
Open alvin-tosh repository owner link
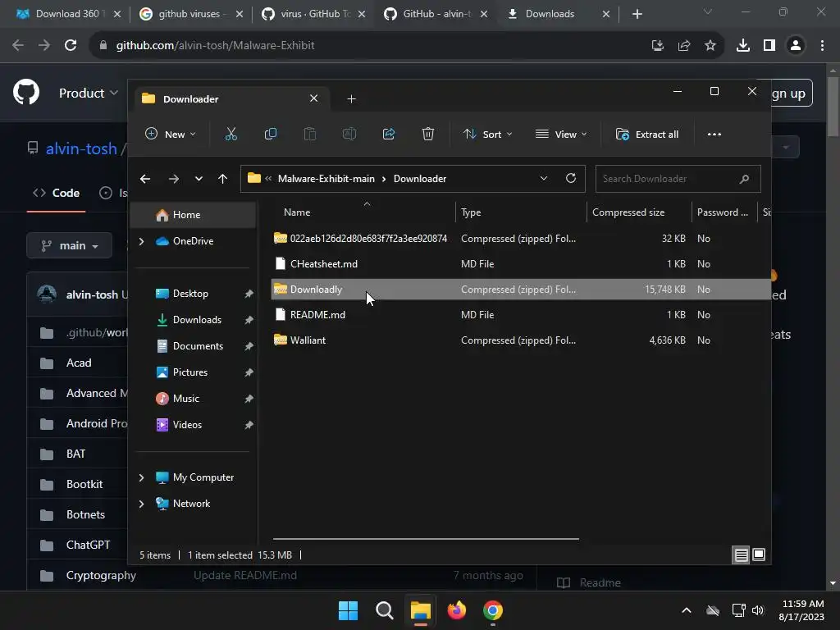(x=81, y=148)
